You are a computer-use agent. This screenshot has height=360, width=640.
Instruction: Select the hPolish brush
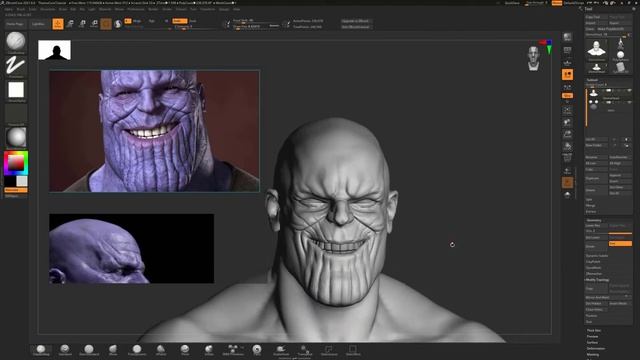pos(161,350)
